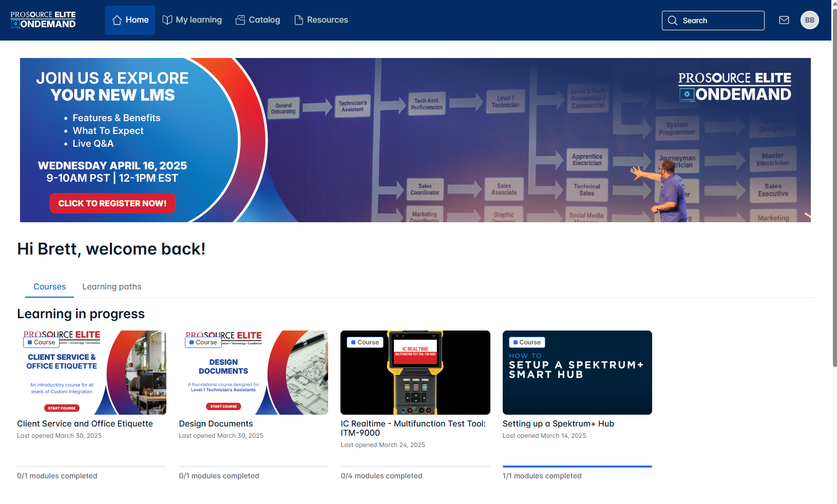The image size is (837, 504).
Task: Click the Home house icon
Action: [x=117, y=20]
